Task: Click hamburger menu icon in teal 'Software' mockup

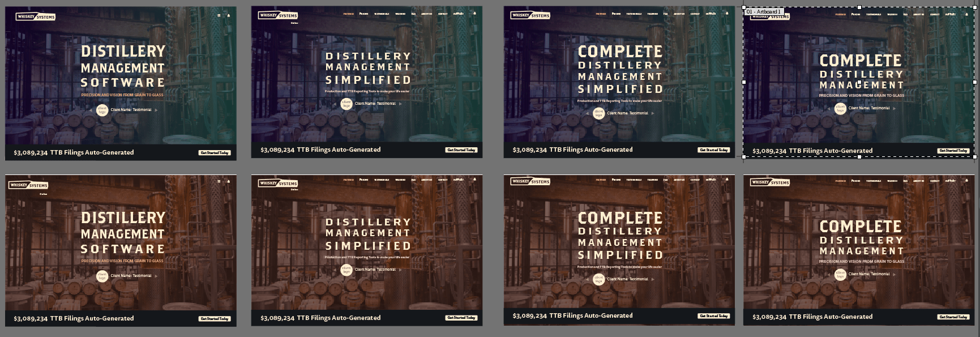Action: click(219, 16)
